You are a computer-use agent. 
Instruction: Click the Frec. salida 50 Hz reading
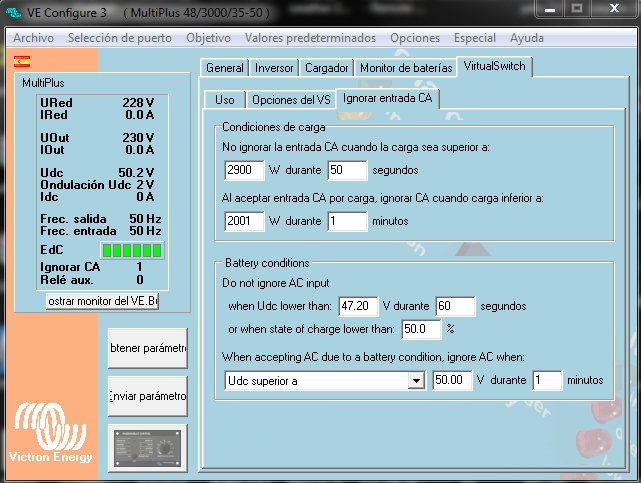point(101,219)
